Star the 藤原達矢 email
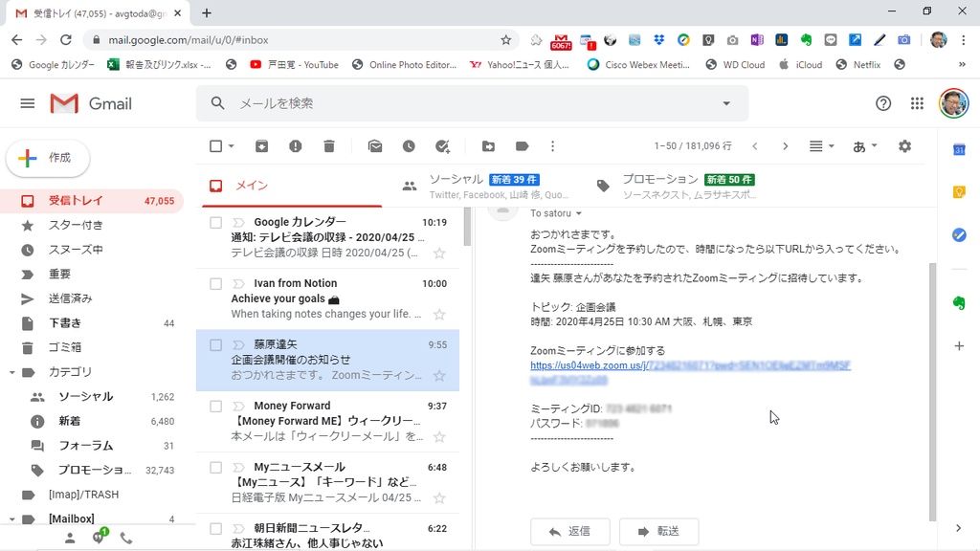Screen dimensions: 980x551 439,375
